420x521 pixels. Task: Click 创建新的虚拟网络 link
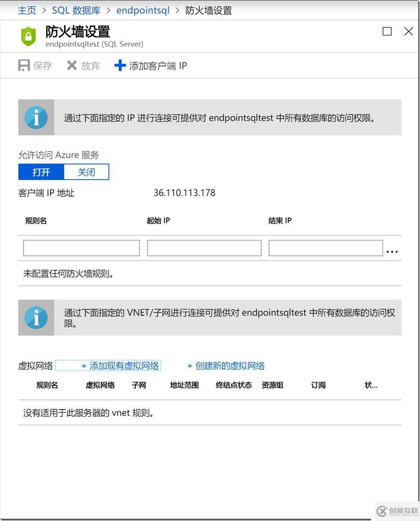click(x=226, y=365)
